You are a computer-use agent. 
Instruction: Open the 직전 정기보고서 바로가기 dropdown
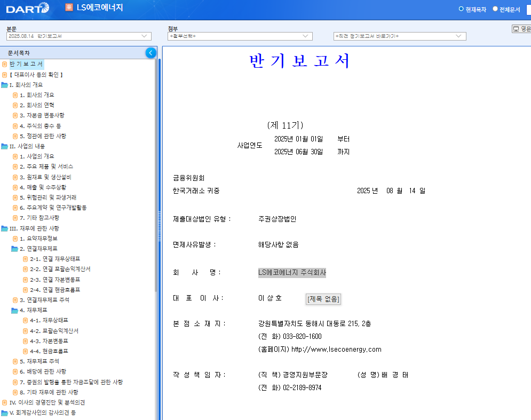400,36
